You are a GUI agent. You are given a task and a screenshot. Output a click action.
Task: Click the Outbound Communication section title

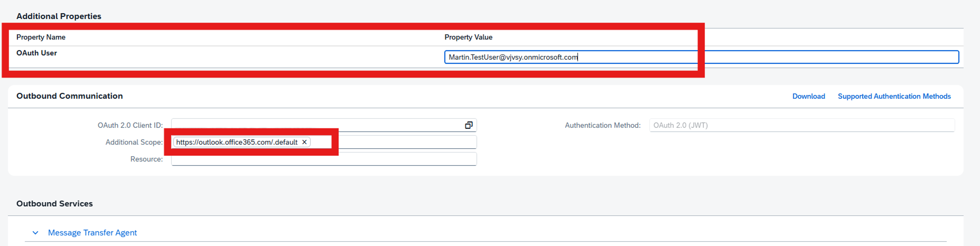tap(70, 96)
